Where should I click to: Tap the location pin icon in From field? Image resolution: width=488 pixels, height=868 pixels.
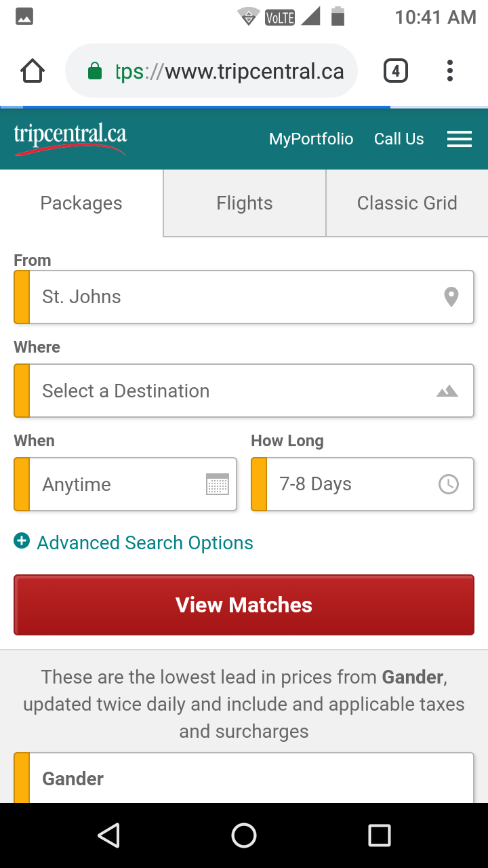pos(451,297)
